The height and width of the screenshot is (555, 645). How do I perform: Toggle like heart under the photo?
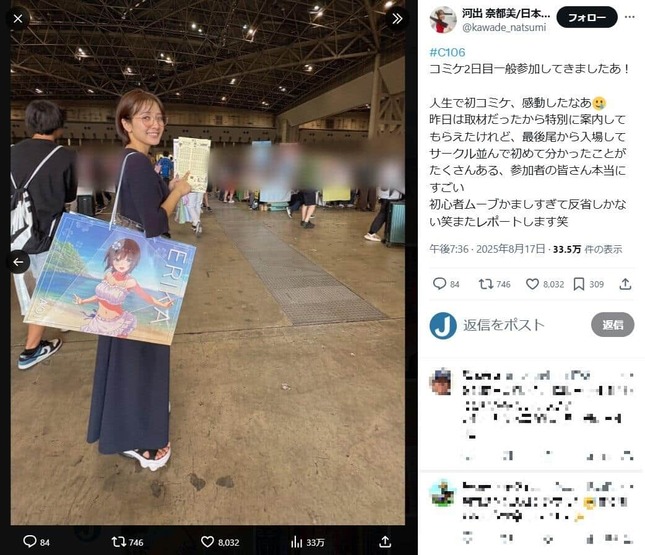click(x=207, y=541)
